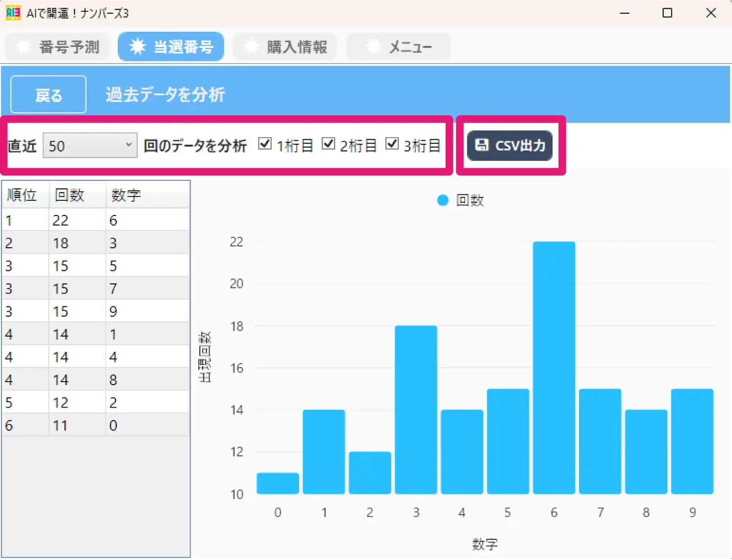Image resolution: width=732 pixels, height=560 pixels.
Task: Click the starburst icon on メニュー tab
Action: click(373, 47)
